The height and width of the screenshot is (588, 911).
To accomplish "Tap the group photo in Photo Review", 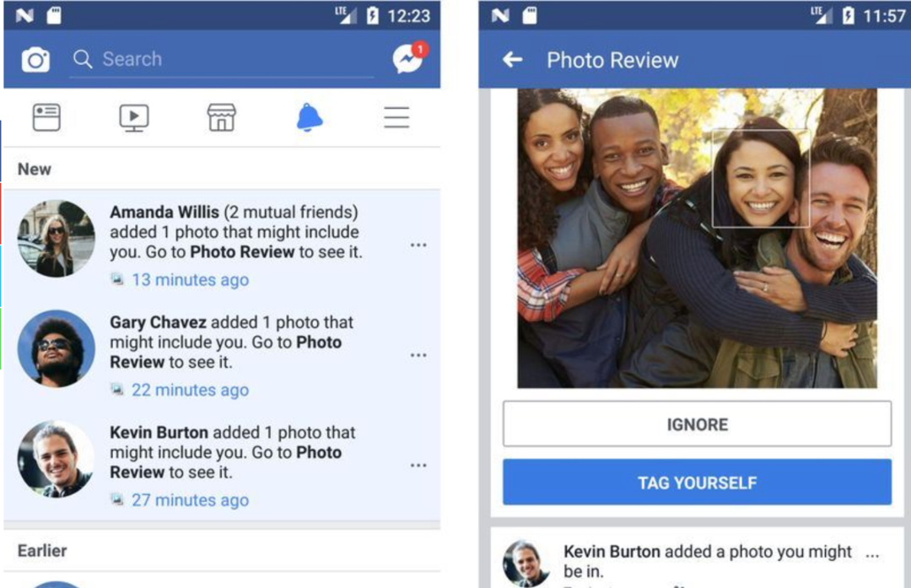I will (x=698, y=238).
